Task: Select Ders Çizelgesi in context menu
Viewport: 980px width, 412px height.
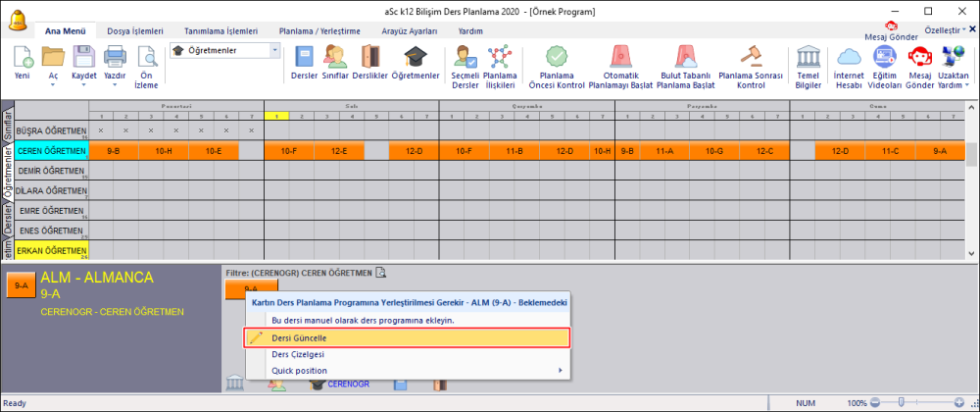Action: click(x=408, y=354)
